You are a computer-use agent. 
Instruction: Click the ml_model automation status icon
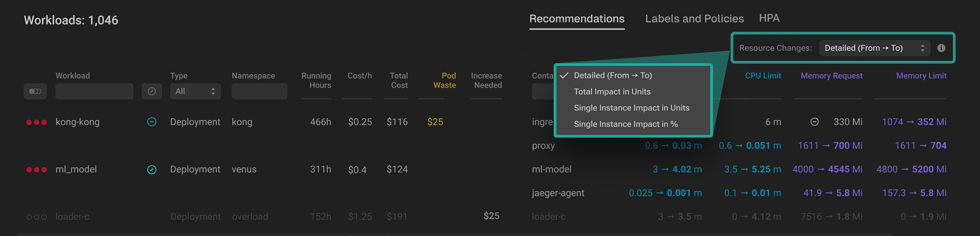click(151, 170)
